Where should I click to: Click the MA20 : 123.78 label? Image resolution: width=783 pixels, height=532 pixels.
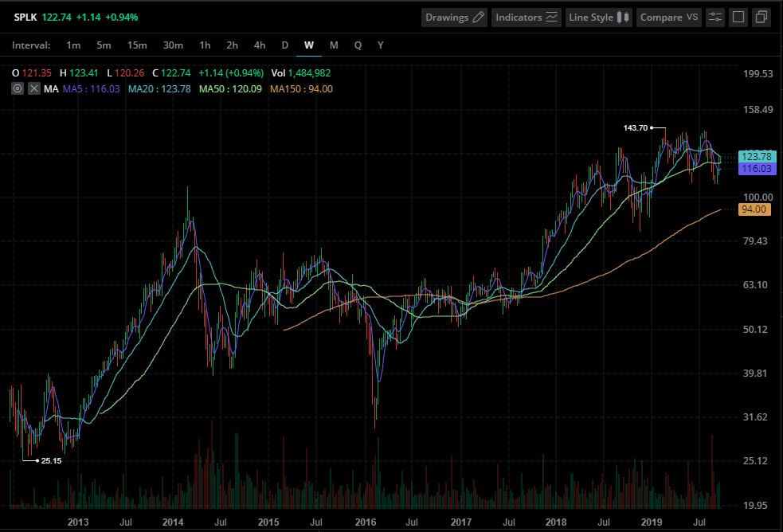click(x=159, y=89)
